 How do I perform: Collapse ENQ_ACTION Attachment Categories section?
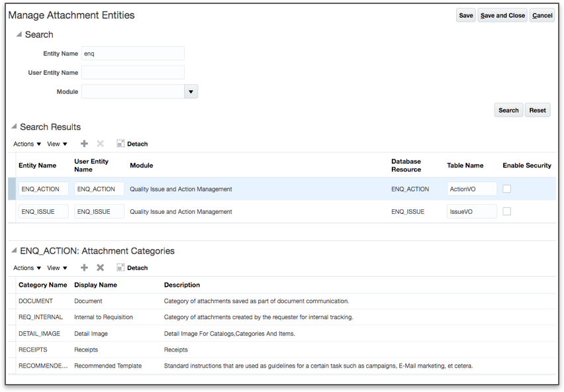click(x=14, y=251)
